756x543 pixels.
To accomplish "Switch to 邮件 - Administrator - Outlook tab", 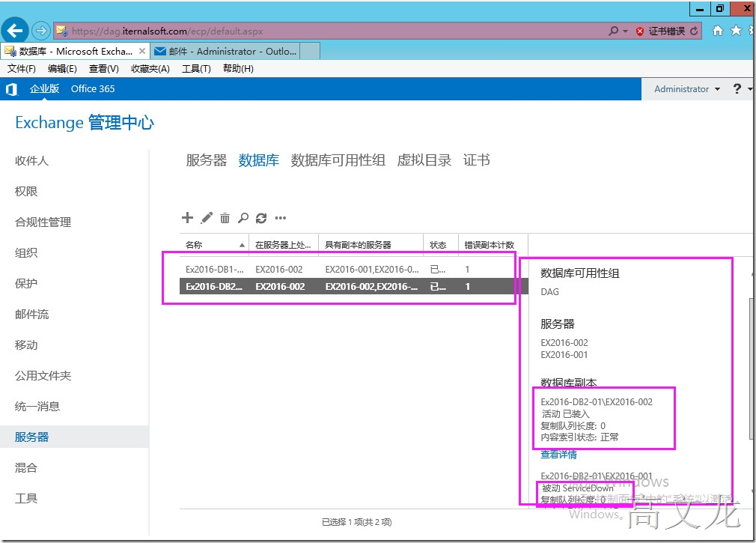I will point(225,51).
